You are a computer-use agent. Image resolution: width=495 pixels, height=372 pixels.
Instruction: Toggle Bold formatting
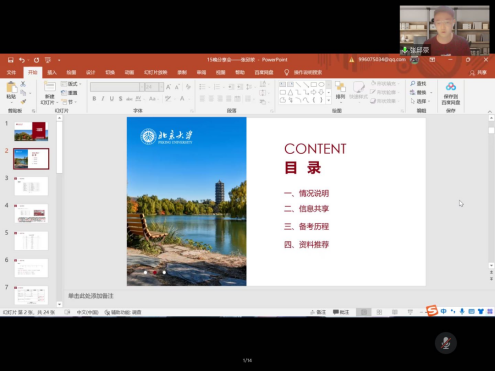tap(94, 99)
